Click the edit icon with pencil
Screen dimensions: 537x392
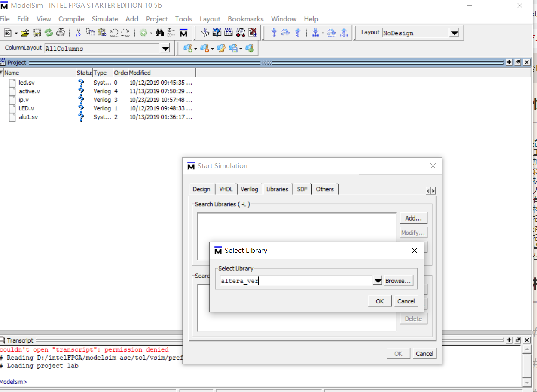221,49
